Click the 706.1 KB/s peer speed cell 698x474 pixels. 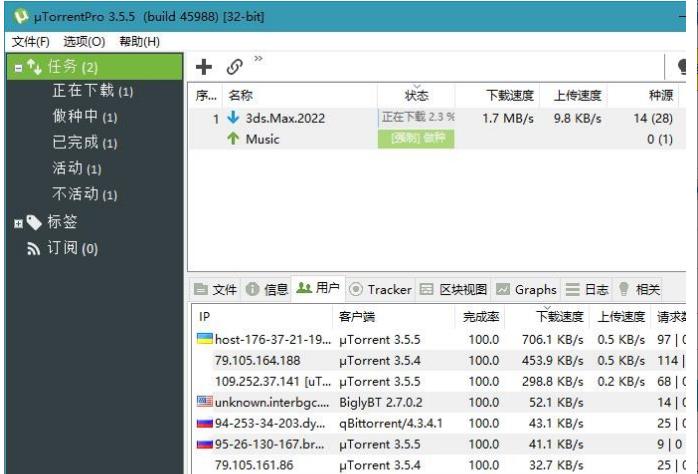(552, 340)
